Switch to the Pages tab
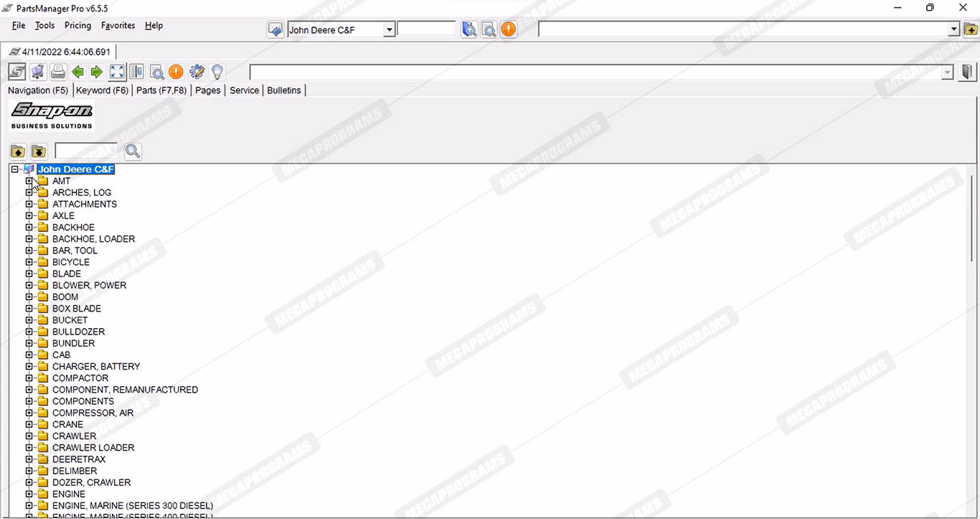This screenshot has height=519, width=980. pos(207,90)
